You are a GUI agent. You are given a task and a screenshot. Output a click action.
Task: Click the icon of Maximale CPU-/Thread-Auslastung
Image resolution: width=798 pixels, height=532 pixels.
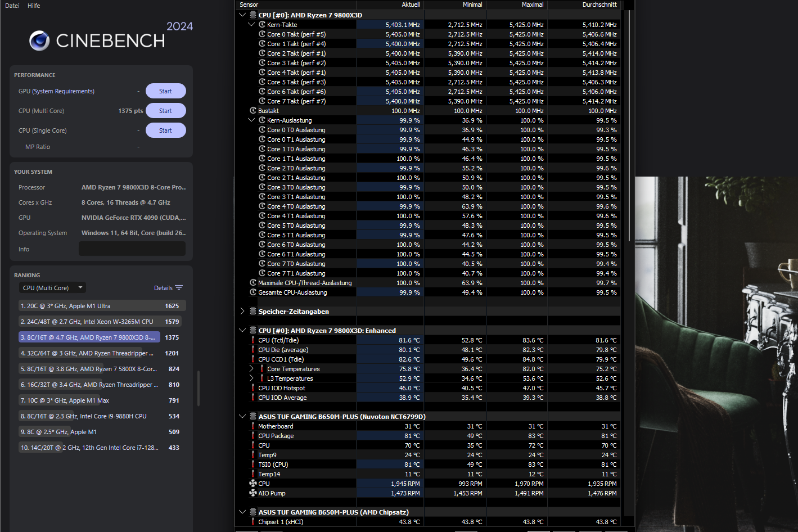[253, 283]
